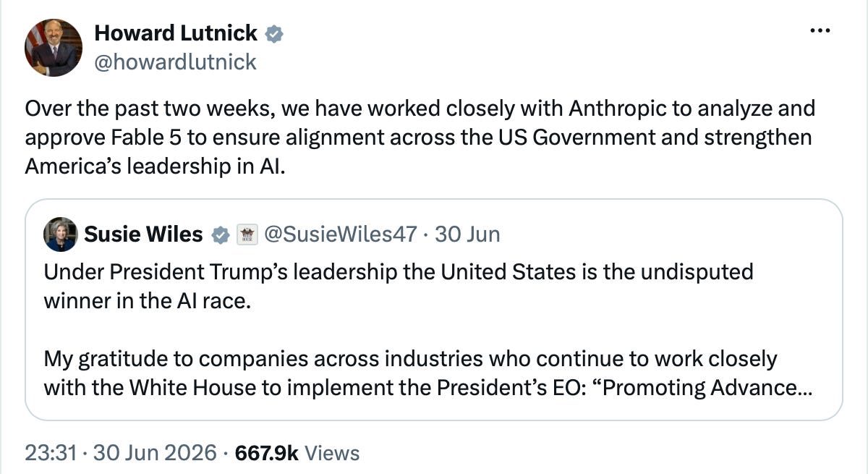Open the @howardlutnick handle link
Image resolution: width=868 pixels, height=474 pixels.
pyautogui.click(x=176, y=62)
